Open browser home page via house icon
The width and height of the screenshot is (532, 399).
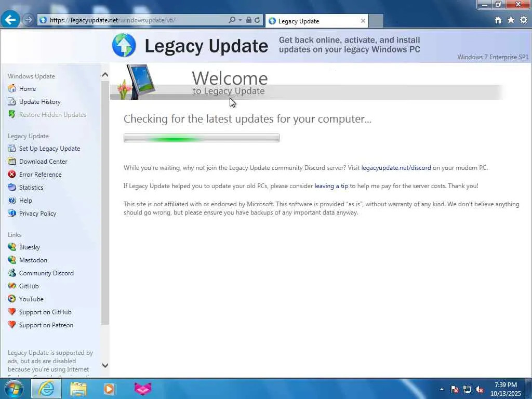(x=498, y=20)
